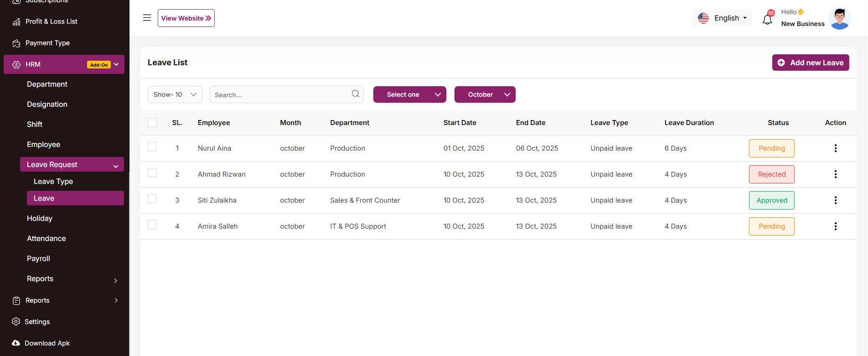Viewport: 868px width, 356px height.
Task: Click the View Website button
Action: click(x=186, y=18)
